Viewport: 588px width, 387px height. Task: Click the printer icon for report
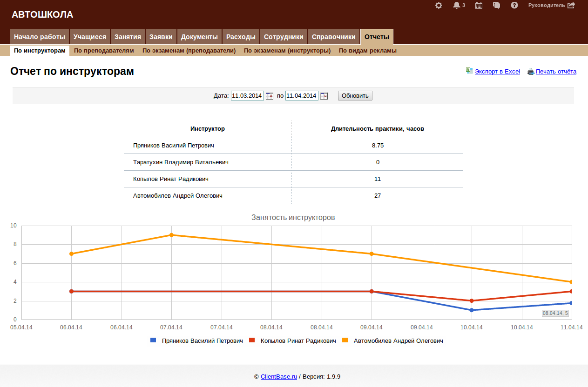[530, 72]
